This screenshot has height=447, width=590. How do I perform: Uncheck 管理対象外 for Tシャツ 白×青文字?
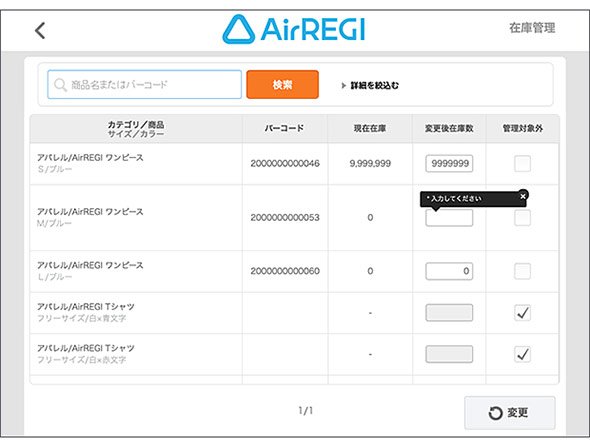click(522, 313)
